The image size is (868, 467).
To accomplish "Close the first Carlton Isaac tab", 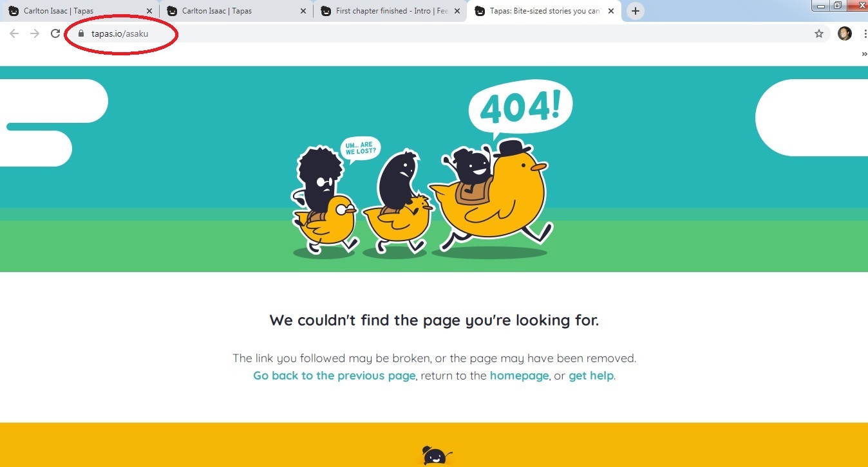I will [149, 11].
